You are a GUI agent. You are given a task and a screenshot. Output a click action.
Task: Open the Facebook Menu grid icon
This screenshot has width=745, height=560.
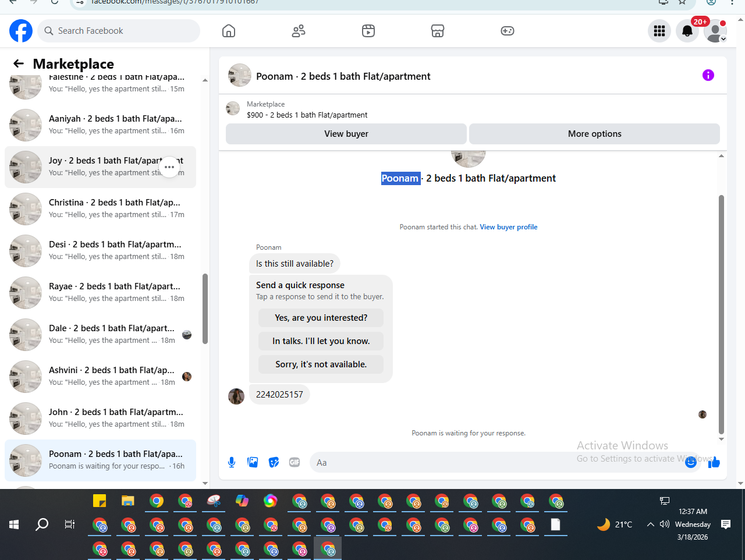[659, 31]
